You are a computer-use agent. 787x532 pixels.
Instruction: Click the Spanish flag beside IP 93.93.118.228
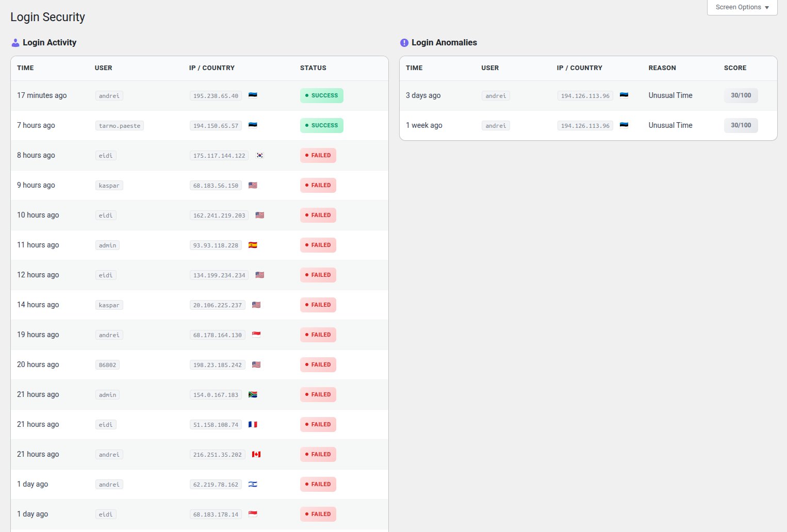(x=253, y=245)
